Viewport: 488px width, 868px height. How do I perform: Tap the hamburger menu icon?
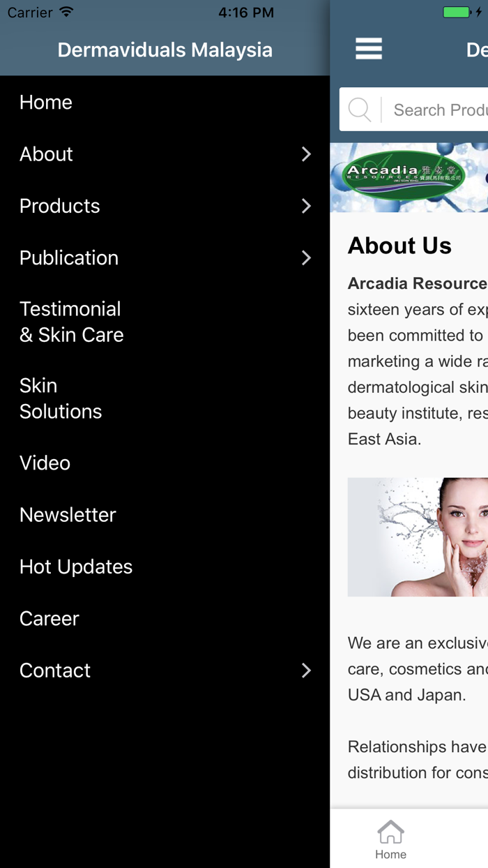coord(369,49)
